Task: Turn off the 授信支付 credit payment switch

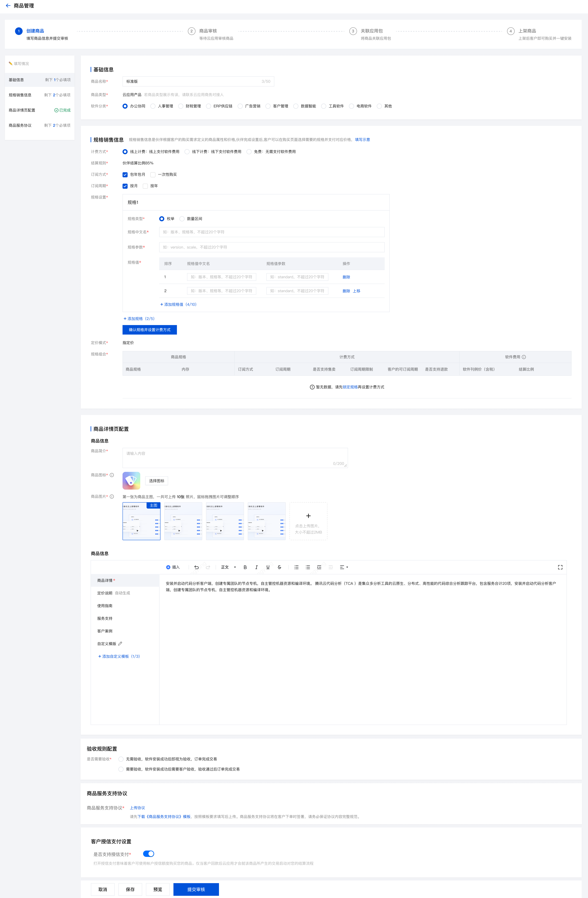Action: (149, 854)
